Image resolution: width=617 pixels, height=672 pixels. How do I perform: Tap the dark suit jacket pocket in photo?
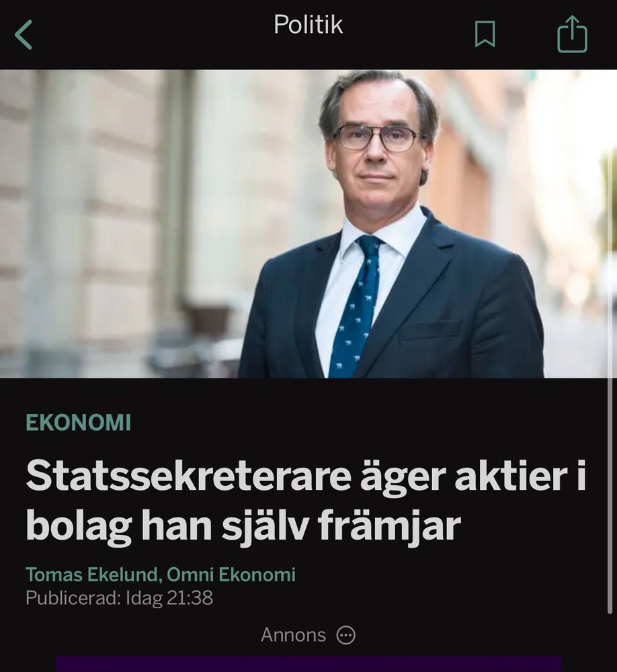click(x=431, y=330)
